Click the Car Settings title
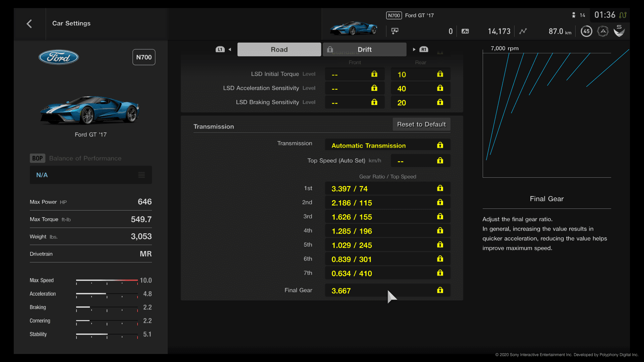This screenshot has height=362, width=644. (x=71, y=23)
